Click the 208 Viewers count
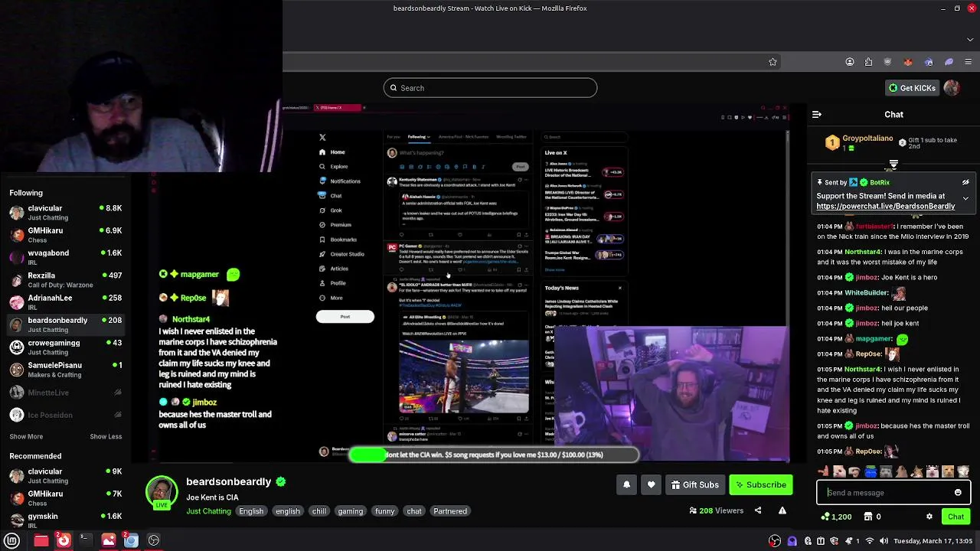The image size is (980, 551). 717,510
